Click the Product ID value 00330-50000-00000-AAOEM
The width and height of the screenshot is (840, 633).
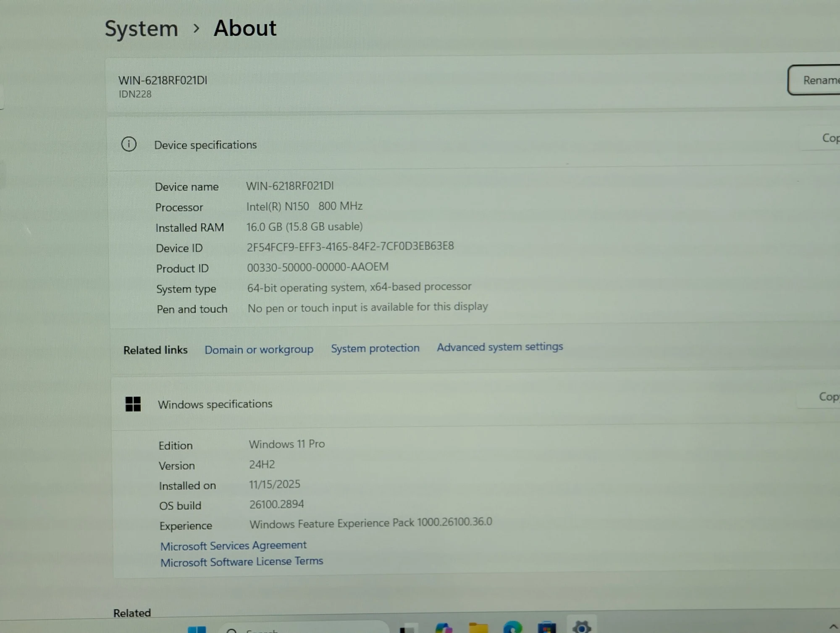[x=318, y=267]
